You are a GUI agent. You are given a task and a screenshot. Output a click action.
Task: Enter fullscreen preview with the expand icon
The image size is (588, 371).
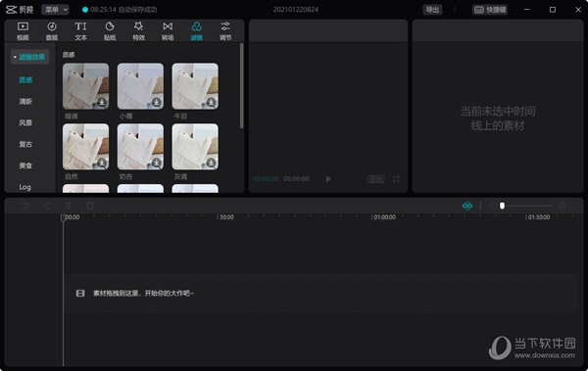click(396, 179)
